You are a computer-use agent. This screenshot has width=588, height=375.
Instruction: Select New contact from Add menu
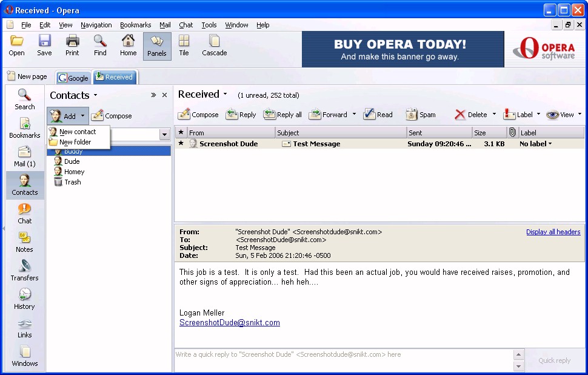pos(77,132)
